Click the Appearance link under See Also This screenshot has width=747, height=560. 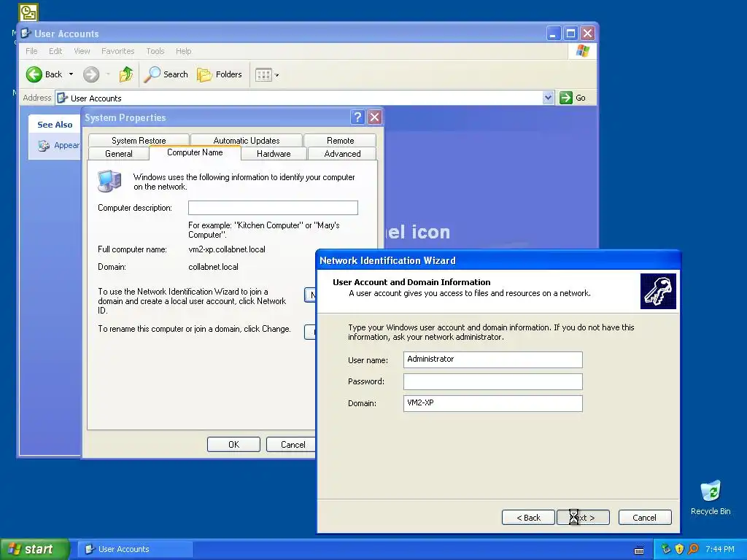pos(66,145)
